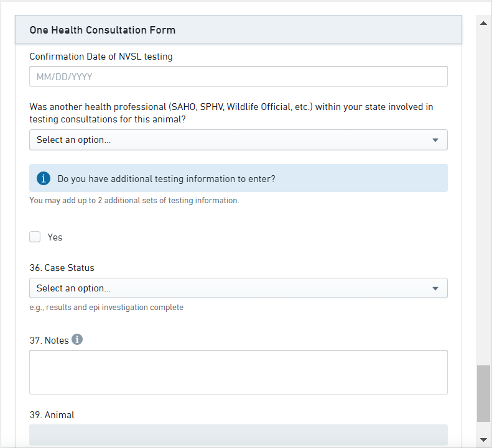The height and width of the screenshot is (448, 492).
Task: Click the 39. Animal label
Action: tap(52, 414)
